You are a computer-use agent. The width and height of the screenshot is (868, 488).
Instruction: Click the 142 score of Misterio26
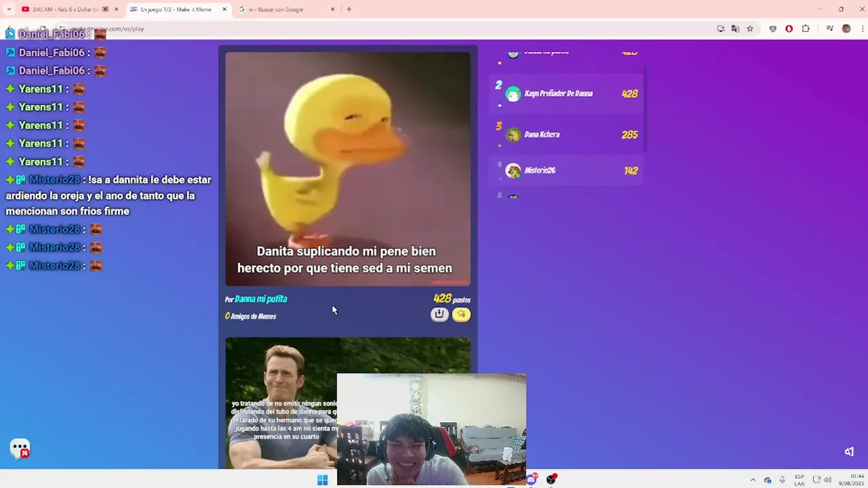click(631, 171)
